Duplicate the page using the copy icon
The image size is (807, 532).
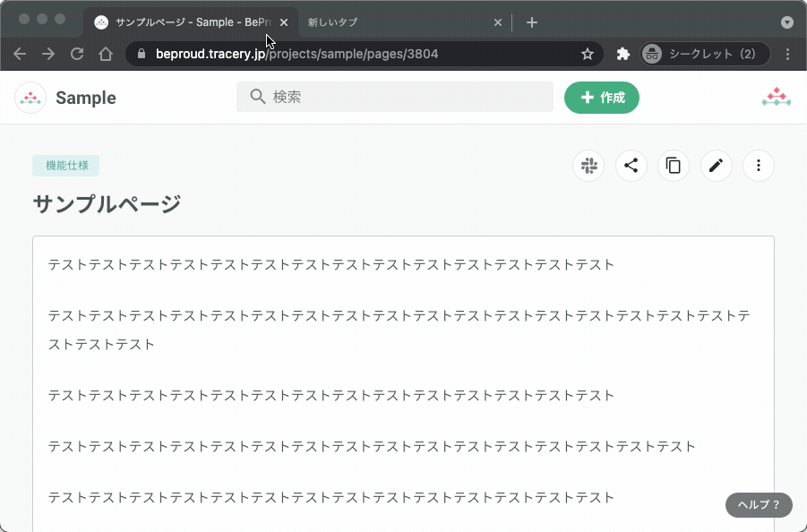click(x=674, y=166)
